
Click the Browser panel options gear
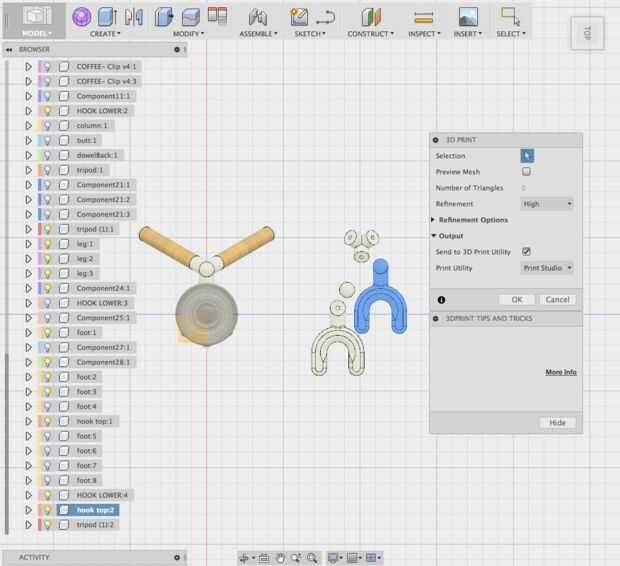pyautogui.click(x=177, y=49)
